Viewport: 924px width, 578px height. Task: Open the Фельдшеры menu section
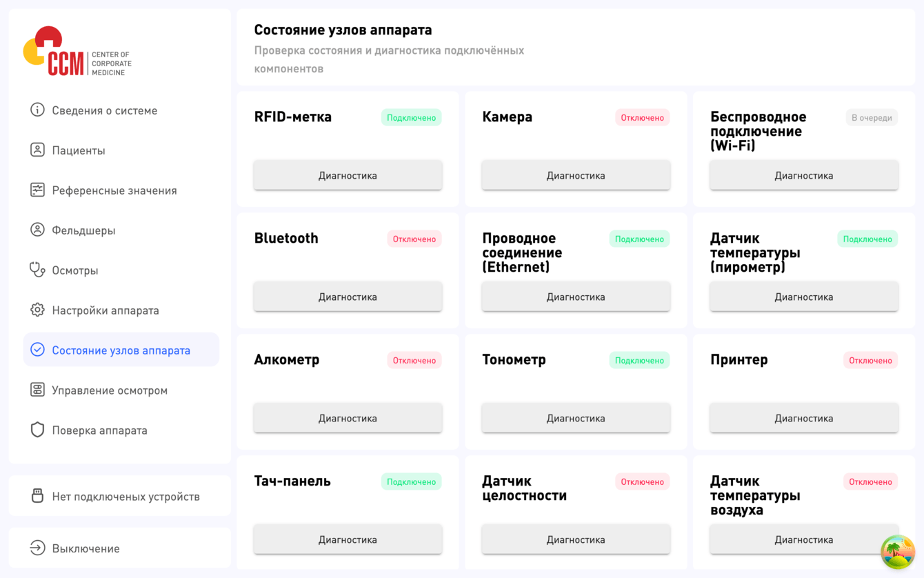pyautogui.click(x=83, y=230)
